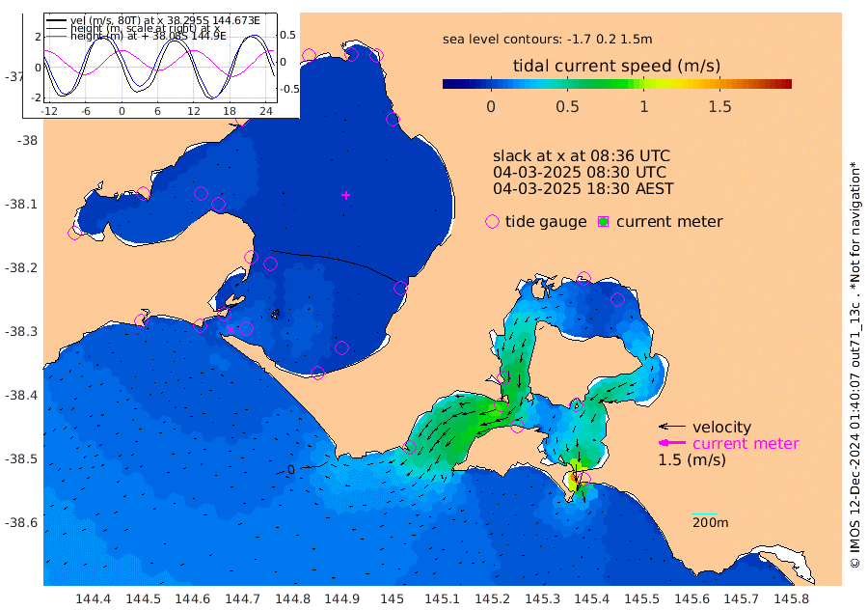
Task: Click the '200m' scale label
Action: tap(710, 522)
